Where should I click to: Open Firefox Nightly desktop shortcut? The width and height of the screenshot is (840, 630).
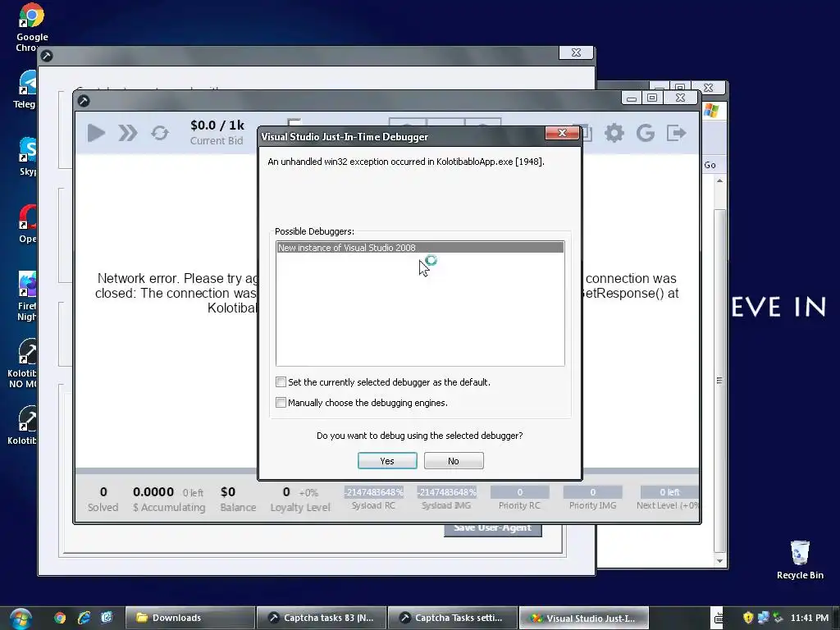27,295
